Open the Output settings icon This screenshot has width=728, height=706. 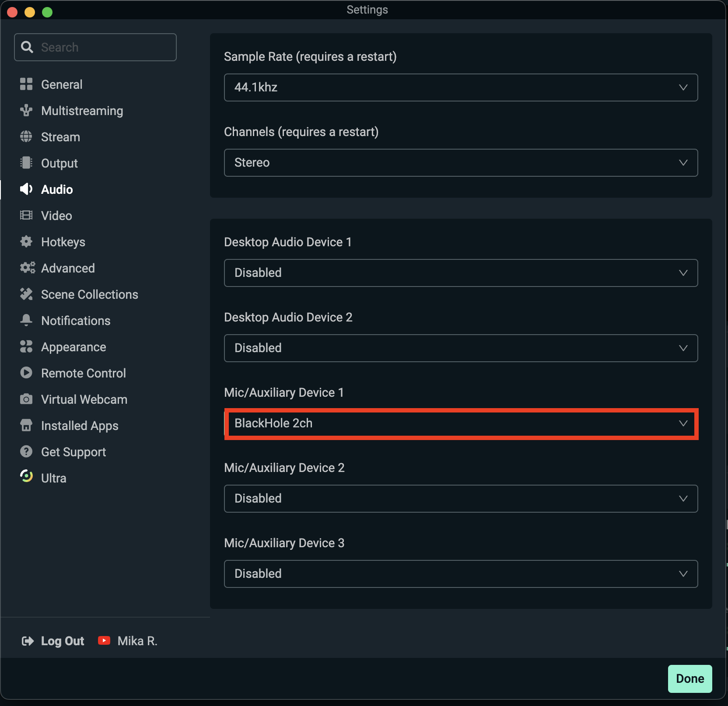[26, 163]
